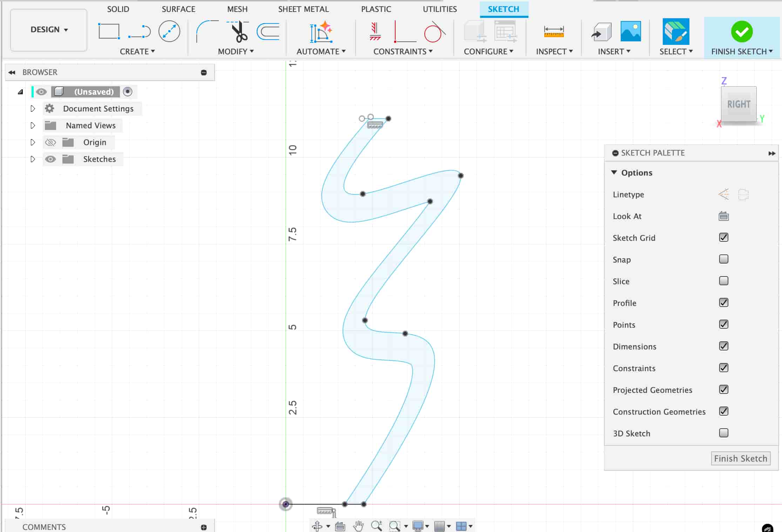Toggle visibility of the Sketches folder
The image size is (782, 532).
[x=50, y=159]
